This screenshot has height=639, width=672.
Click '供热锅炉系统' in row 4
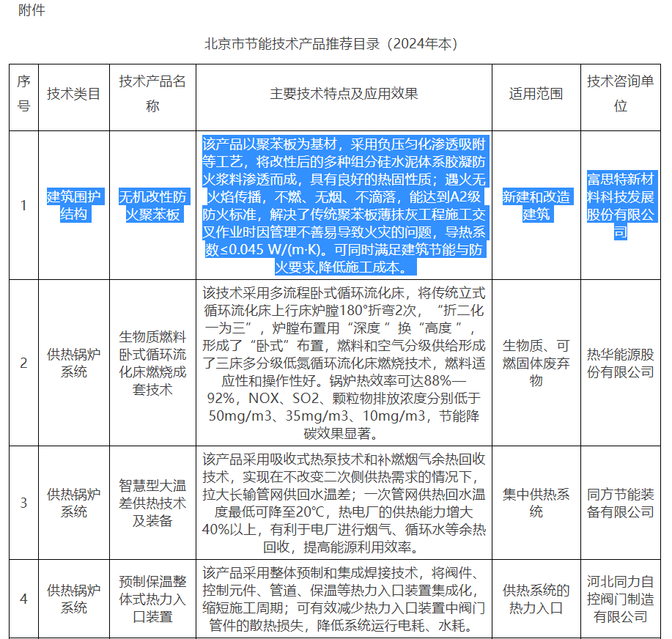[x=74, y=599]
